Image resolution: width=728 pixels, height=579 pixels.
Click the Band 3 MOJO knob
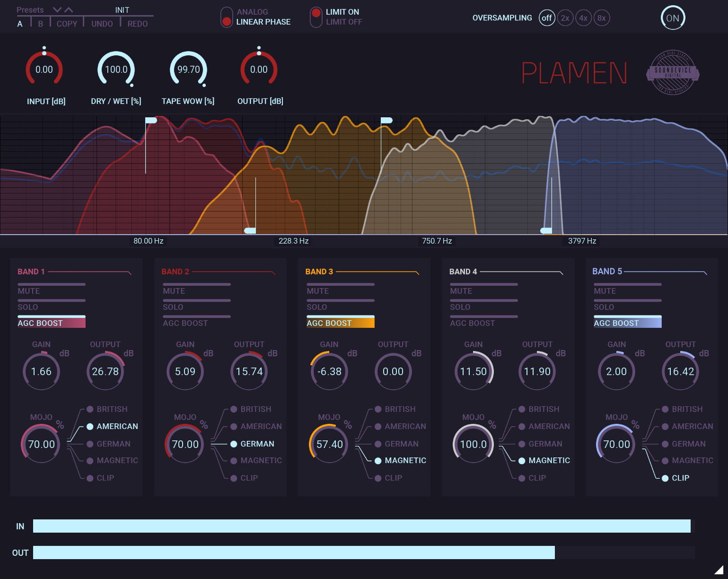329,444
